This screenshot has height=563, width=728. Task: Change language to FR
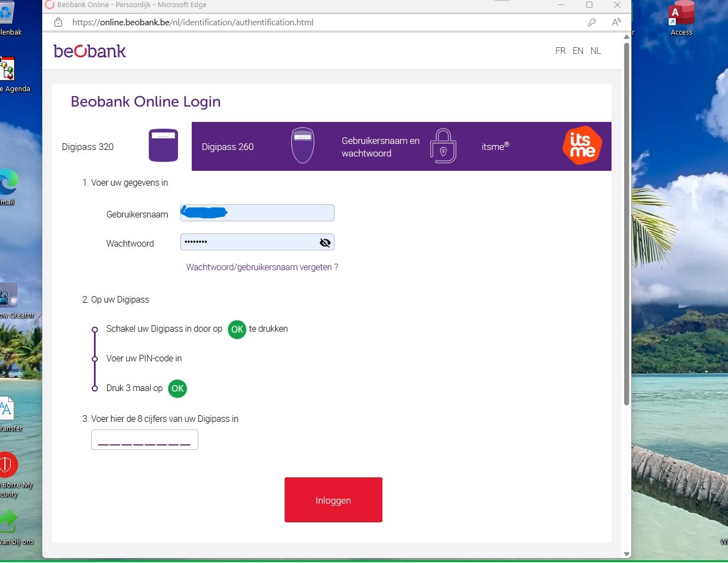point(560,51)
